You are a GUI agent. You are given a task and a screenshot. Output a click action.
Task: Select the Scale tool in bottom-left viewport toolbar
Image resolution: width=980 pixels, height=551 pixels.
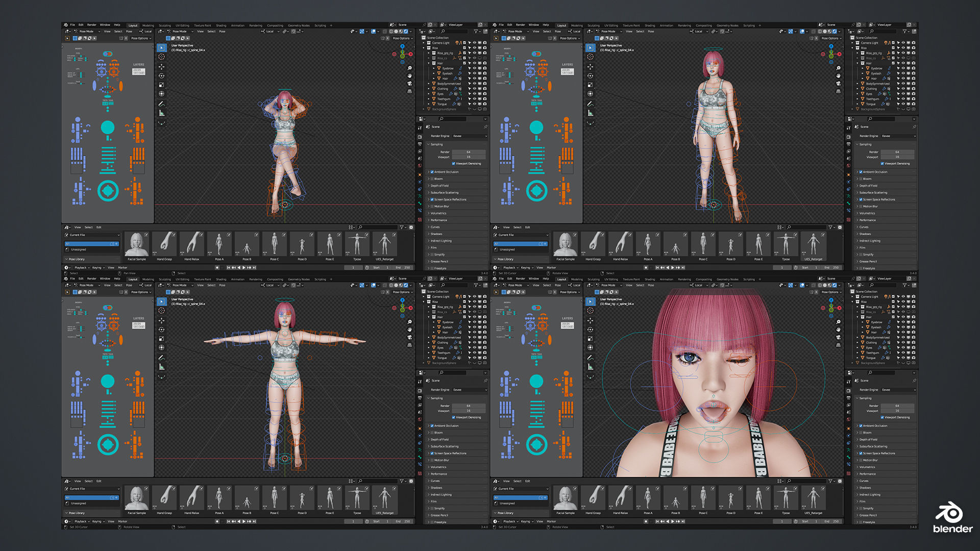pyautogui.click(x=161, y=339)
